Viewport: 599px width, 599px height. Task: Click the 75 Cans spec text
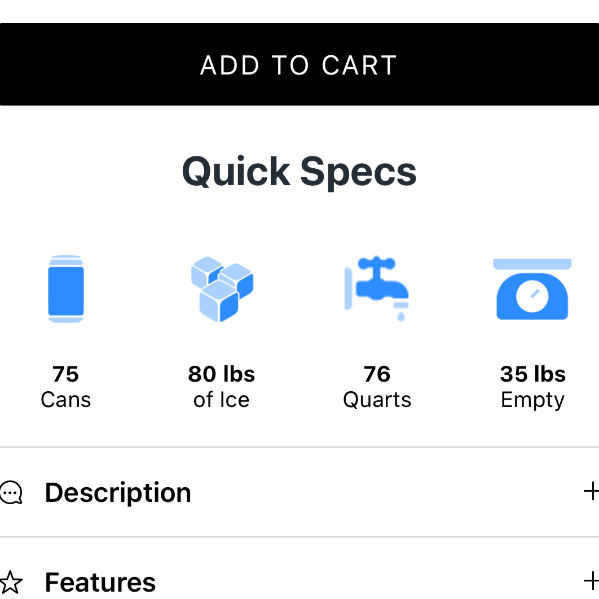[x=66, y=387]
